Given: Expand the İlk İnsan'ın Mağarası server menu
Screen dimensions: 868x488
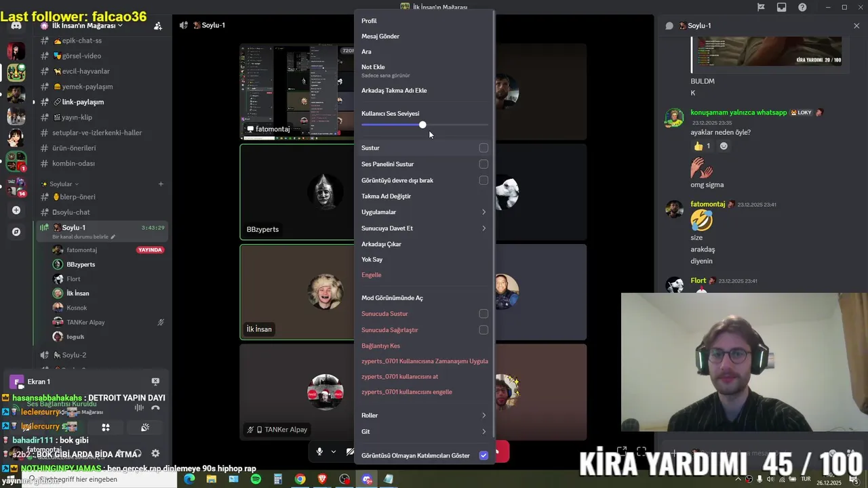Looking at the screenshot, I should [x=81, y=26].
